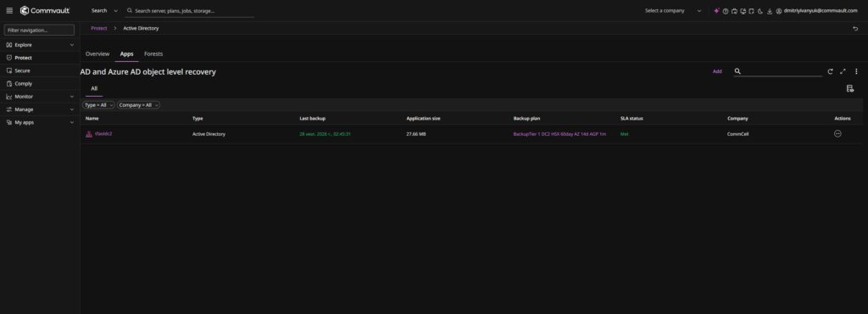Click the Active Directory type cell

coord(209,134)
